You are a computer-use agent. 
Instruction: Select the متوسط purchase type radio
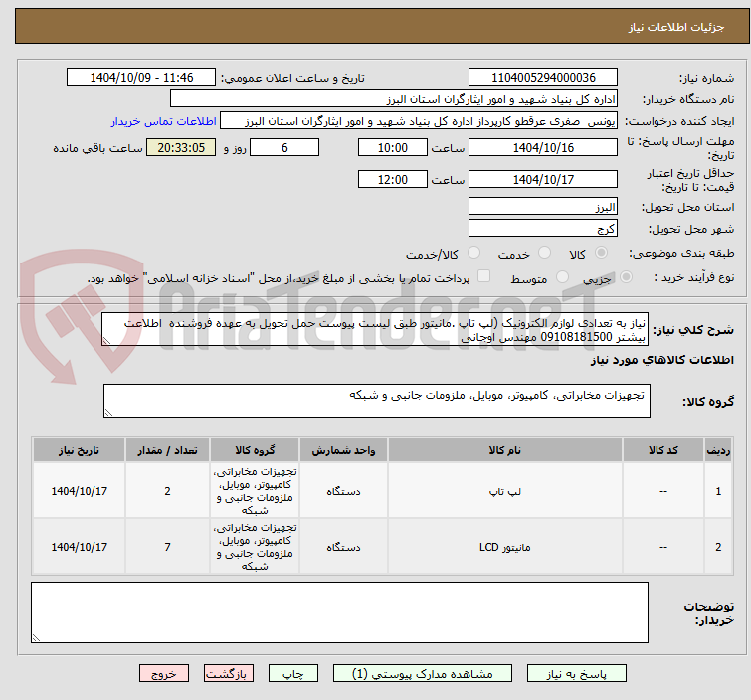click(x=562, y=277)
